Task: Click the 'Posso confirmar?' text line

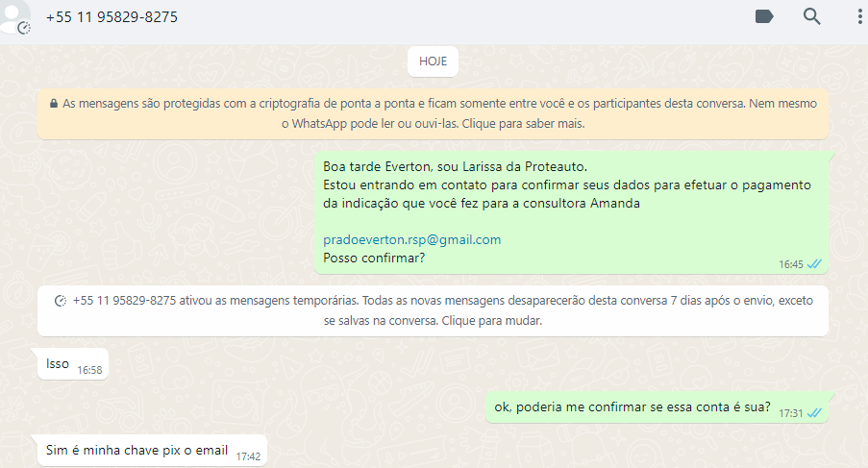Action: (374, 258)
